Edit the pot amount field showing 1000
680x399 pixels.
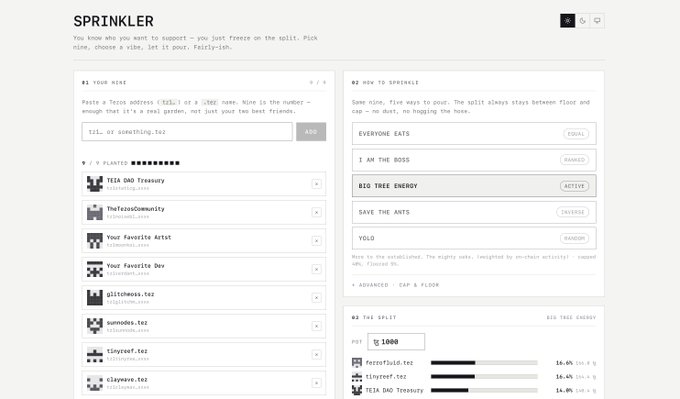point(396,342)
